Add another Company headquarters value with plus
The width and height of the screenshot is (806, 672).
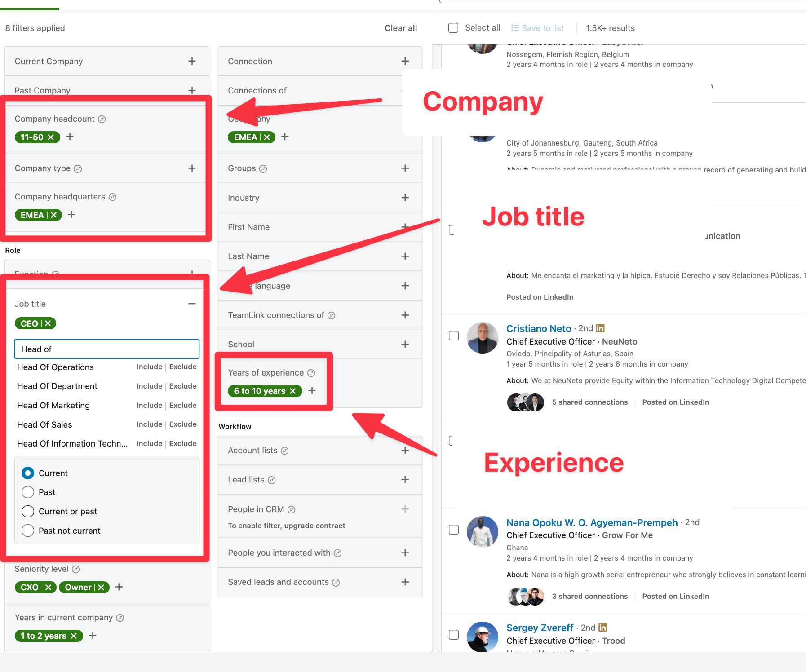coord(71,215)
